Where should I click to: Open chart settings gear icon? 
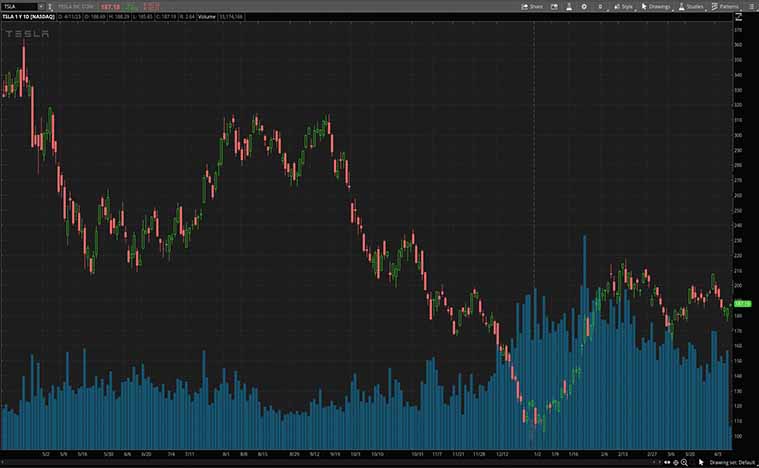tap(584, 7)
